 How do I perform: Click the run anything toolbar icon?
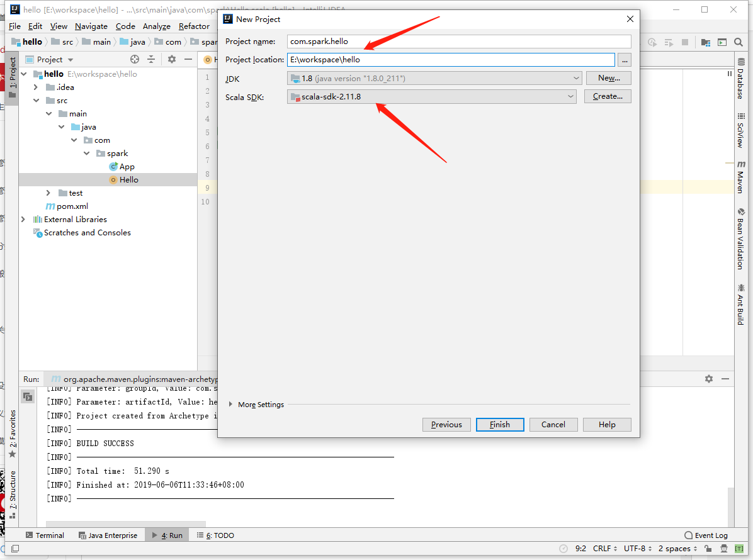point(722,42)
